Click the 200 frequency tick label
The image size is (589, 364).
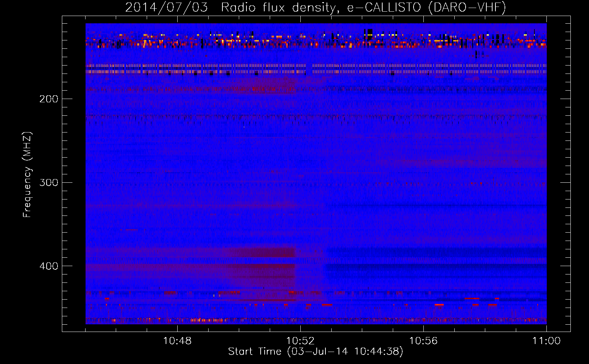pyautogui.click(x=49, y=99)
